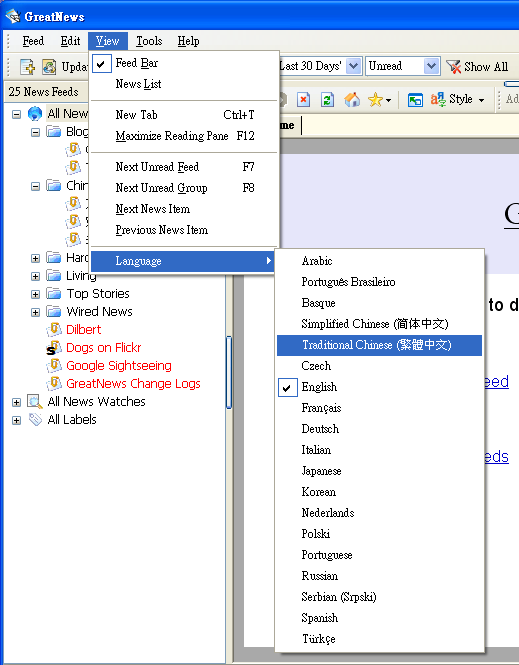Choose Next News Item
This screenshot has width=519, height=665.
click(x=184, y=209)
